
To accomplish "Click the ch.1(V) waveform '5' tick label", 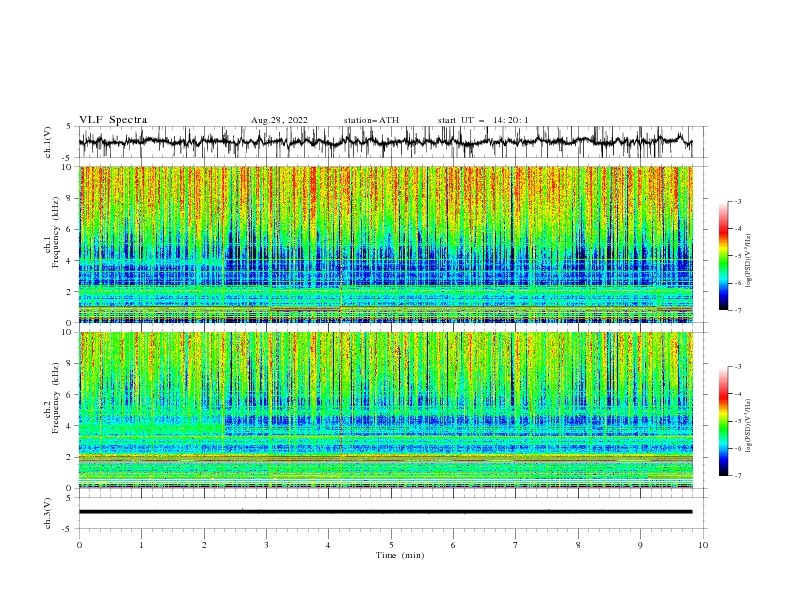I will coord(69,127).
